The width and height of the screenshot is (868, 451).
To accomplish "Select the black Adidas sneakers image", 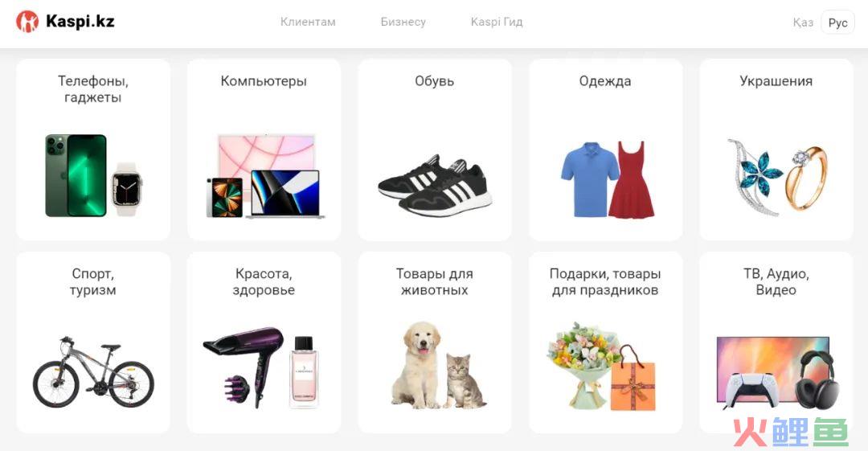I will tap(435, 186).
